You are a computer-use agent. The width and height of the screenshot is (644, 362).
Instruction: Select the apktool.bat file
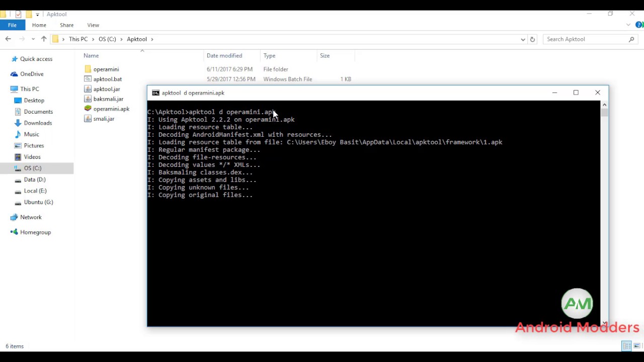108,79
